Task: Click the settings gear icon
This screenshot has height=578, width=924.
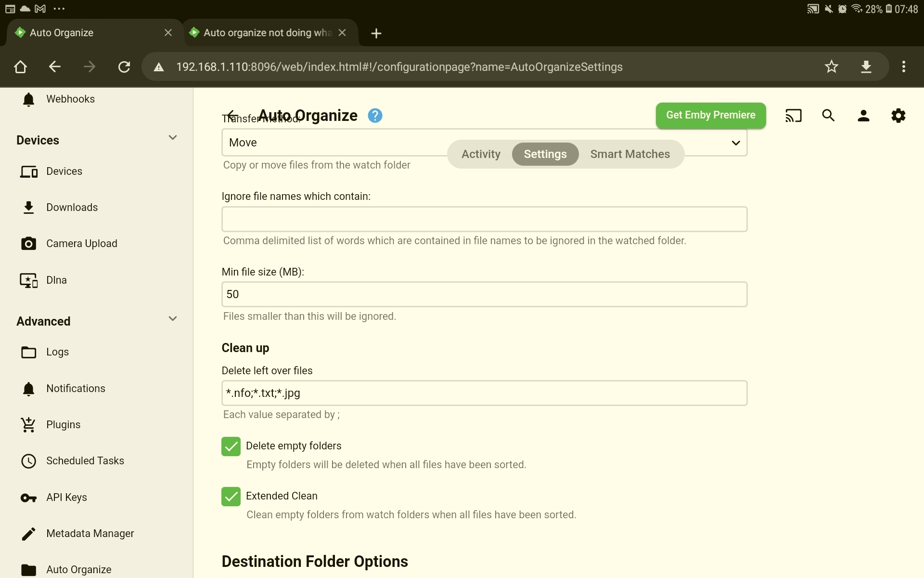Action: pyautogui.click(x=898, y=116)
